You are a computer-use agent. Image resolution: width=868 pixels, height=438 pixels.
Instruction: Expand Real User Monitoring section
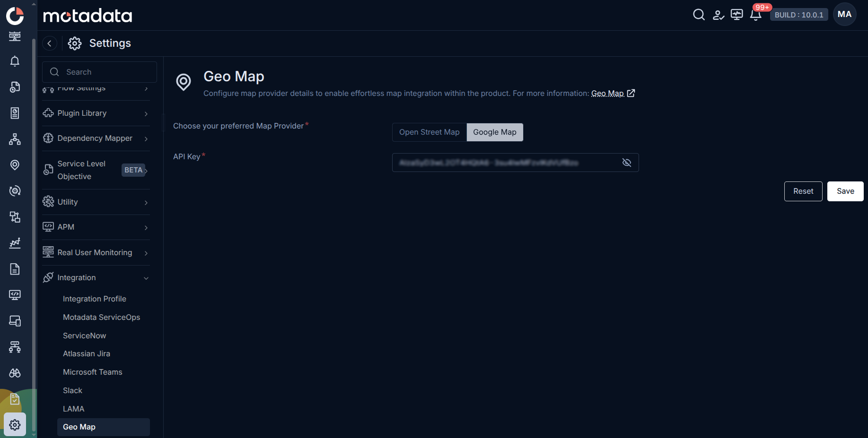96,253
